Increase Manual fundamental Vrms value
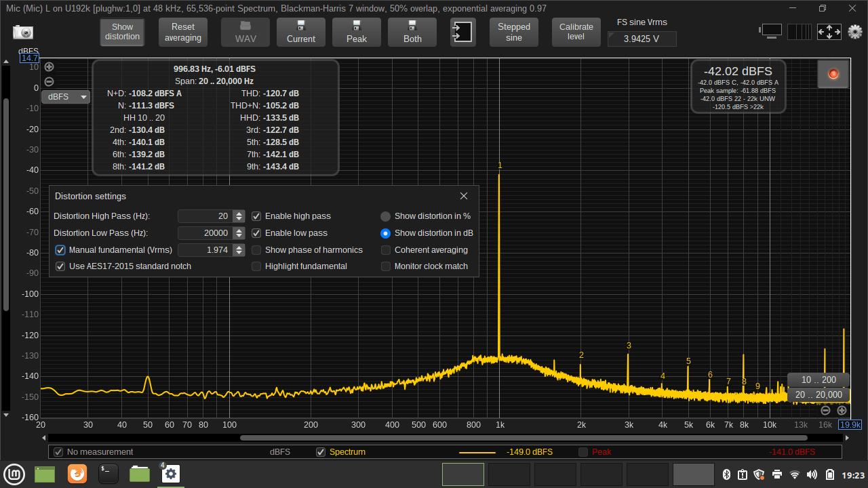 point(239,247)
